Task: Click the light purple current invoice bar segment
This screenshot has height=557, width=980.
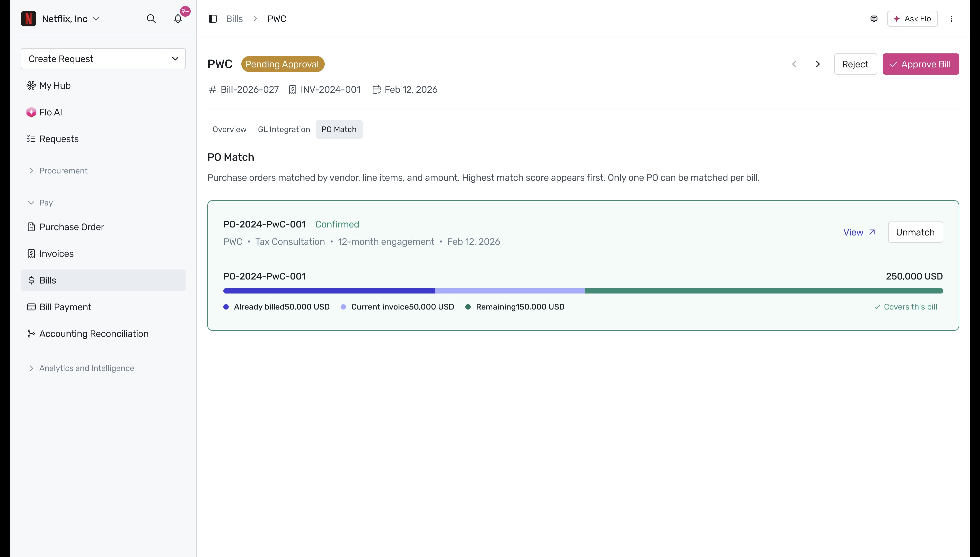Action: tap(510, 291)
